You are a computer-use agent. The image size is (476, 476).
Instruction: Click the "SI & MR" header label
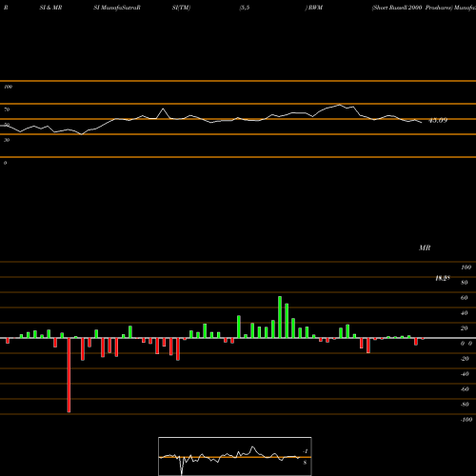[x=50, y=8]
